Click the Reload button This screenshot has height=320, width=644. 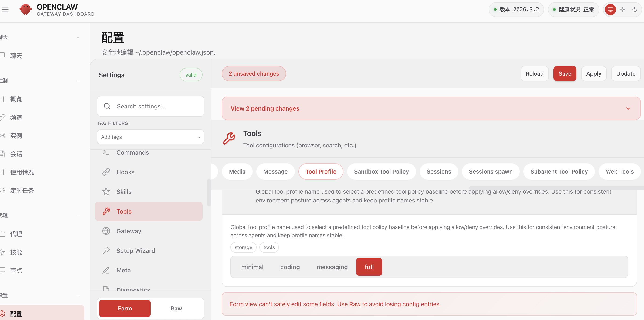[534, 74]
